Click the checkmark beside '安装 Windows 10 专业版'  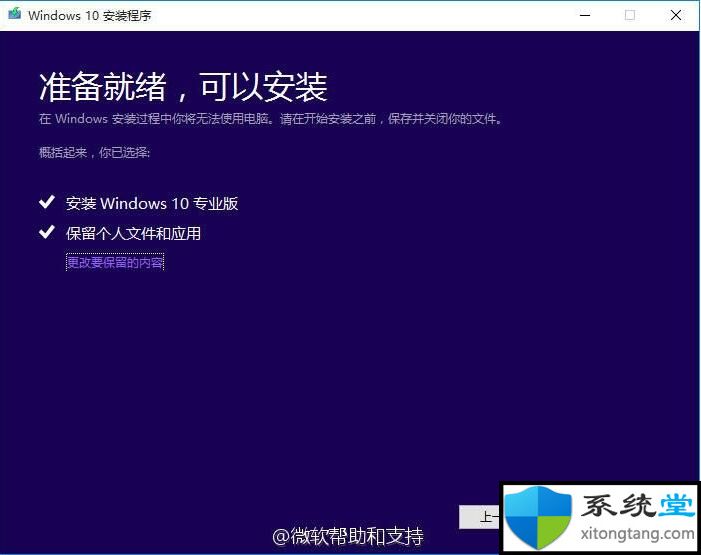(47, 202)
